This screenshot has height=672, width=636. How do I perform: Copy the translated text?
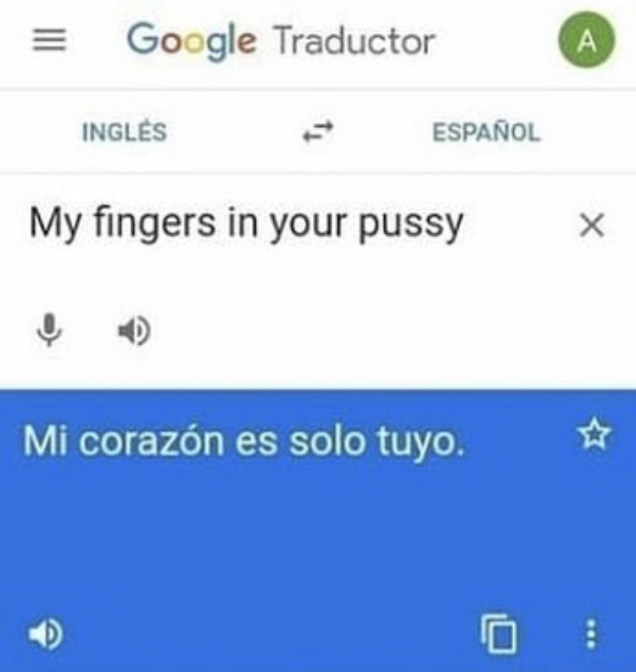pyautogui.click(x=499, y=633)
